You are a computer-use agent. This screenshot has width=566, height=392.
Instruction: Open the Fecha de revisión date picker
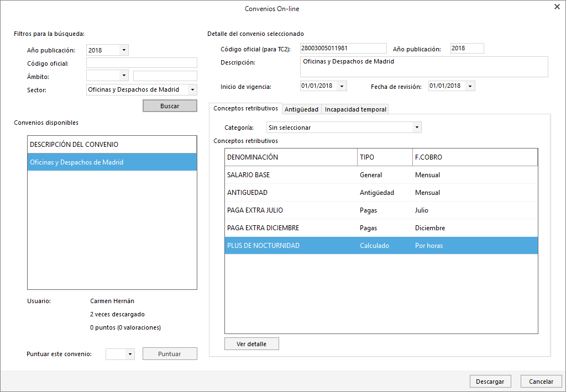point(470,86)
